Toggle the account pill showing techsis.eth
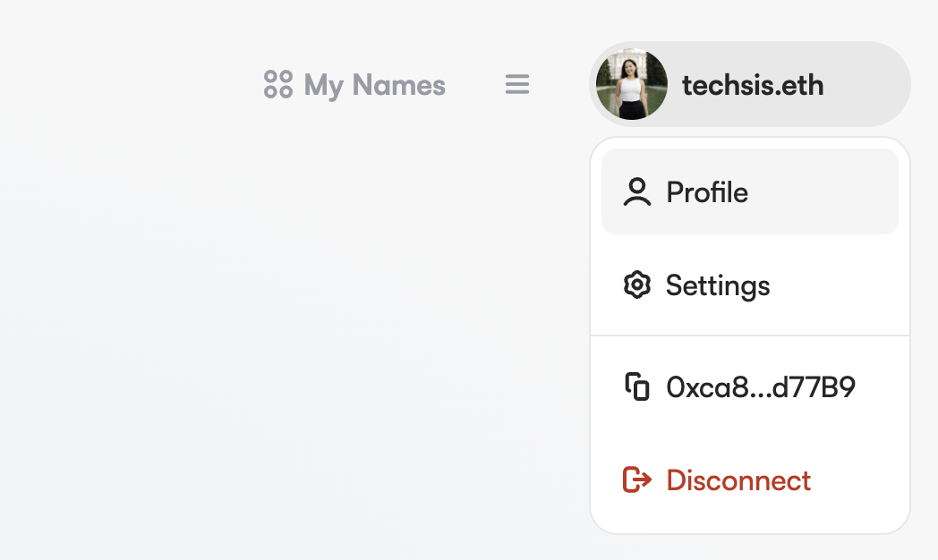 pyautogui.click(x=750, y=84)
